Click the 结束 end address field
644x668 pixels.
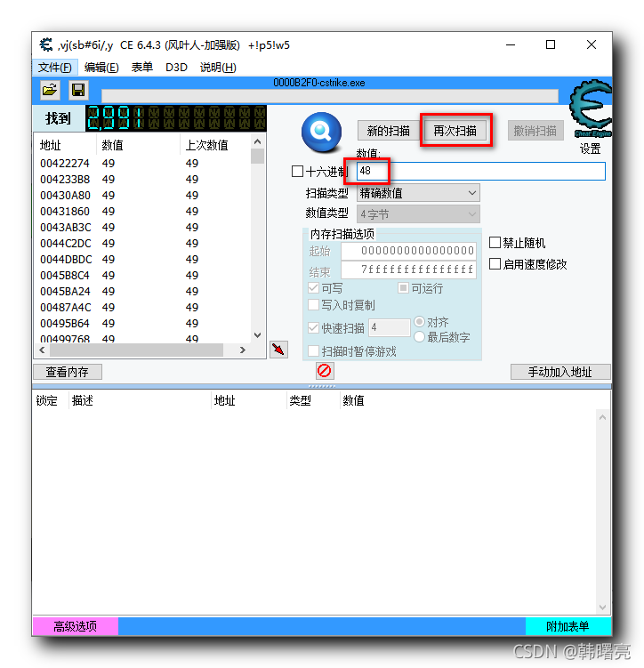(x=408, y=270)
